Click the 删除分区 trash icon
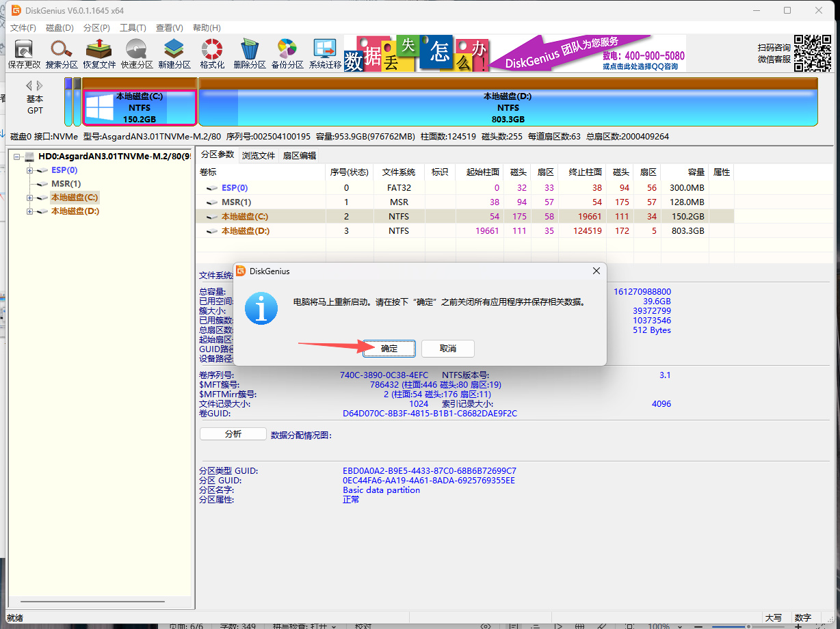This screenshot has height=629, width=840. (x=250, y=54)
